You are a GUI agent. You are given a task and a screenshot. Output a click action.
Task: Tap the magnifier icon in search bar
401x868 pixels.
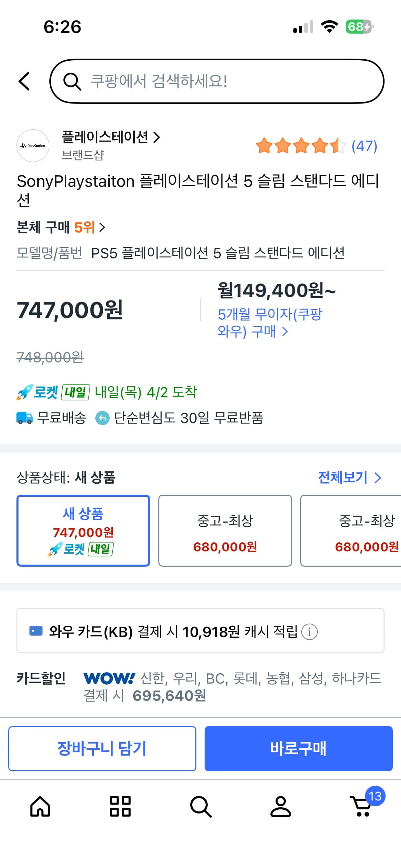click(x=72, y=82)
